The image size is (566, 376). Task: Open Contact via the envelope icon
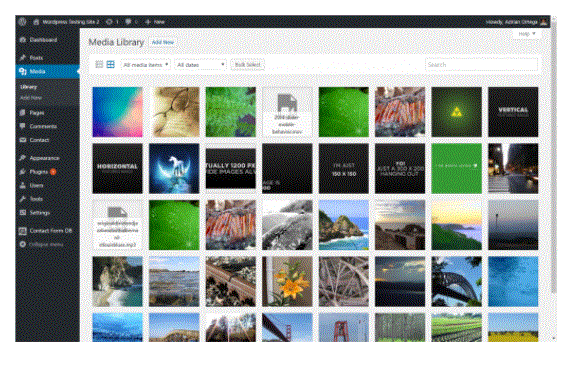23,140
